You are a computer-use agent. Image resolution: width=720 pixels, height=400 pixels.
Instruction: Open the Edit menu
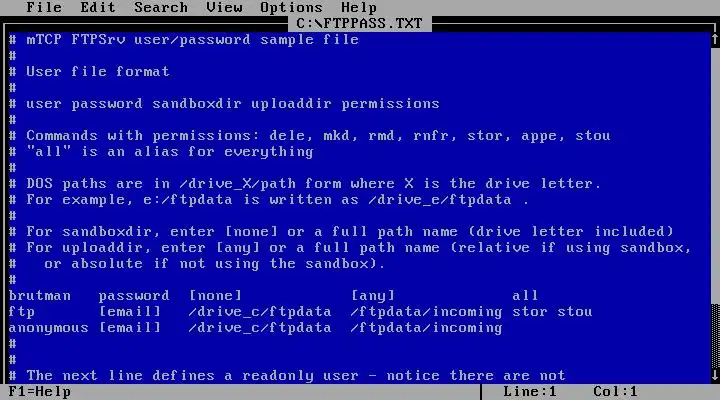[98, 7]
